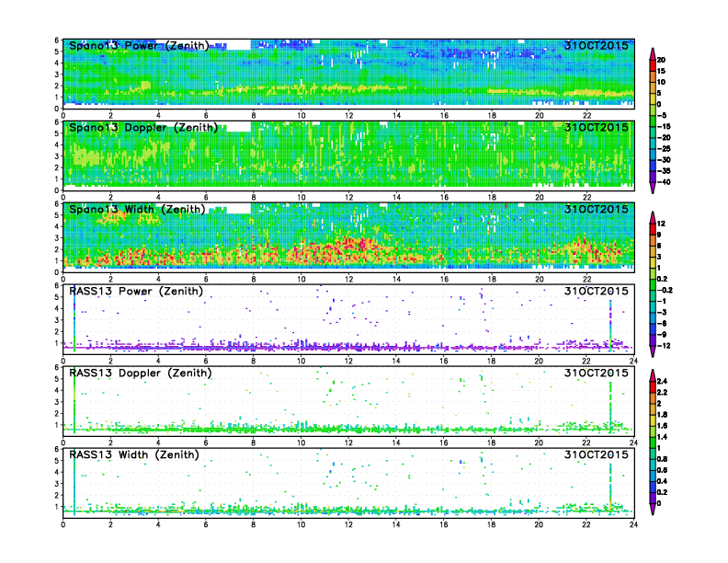This screenshot has width=728, height=563.
Task: Click the "1.4" label on the bottom colorbar
Action: (x=663, y=437)
